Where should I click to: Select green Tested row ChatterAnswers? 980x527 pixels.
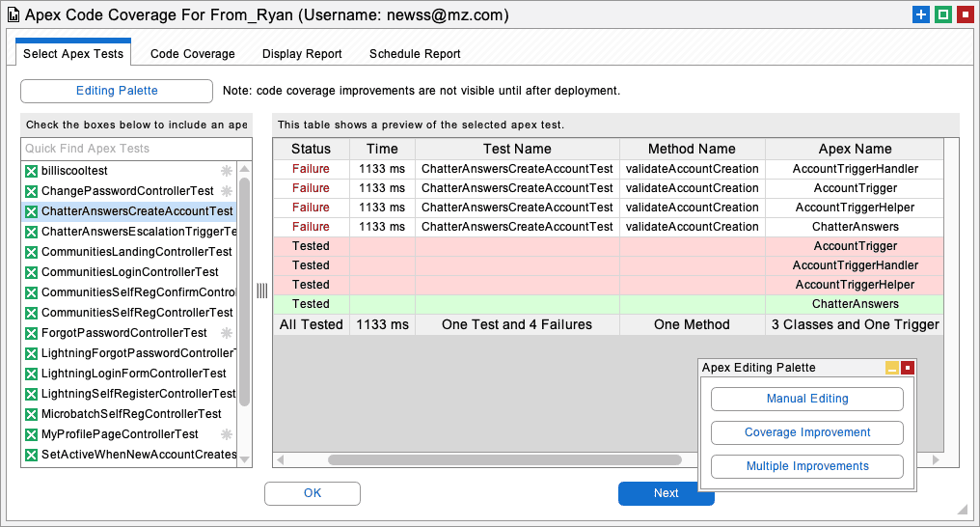(608, 304)
